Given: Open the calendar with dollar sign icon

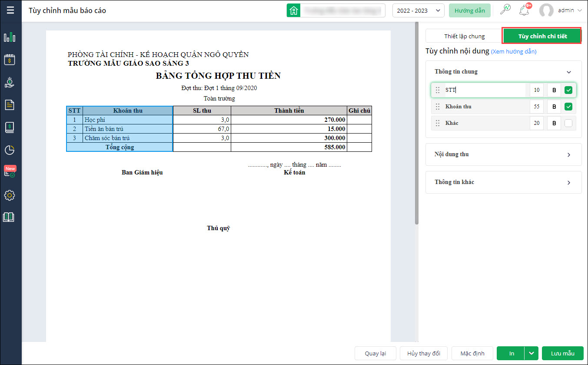Looking at the screenshot, I should 10,60.
